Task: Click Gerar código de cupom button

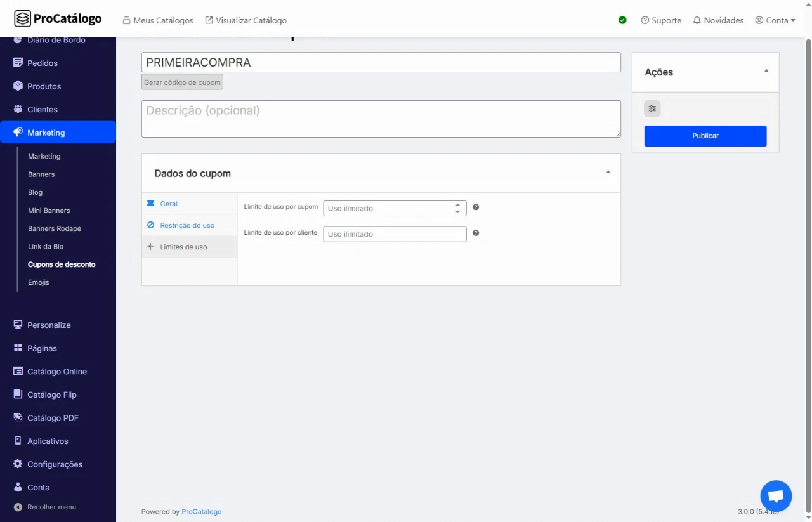Action: coord(182,82)
